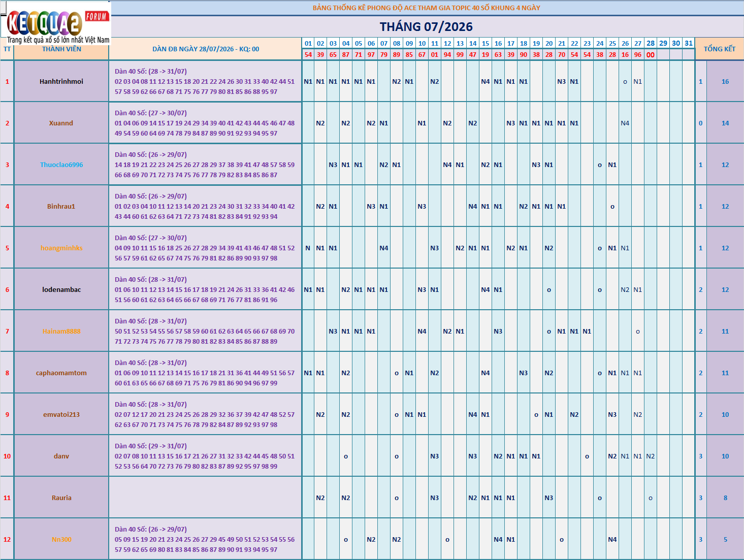Click member name 'caphaomamtom'
The width and height of the screenshot is (744, 560).
[61, 373]
